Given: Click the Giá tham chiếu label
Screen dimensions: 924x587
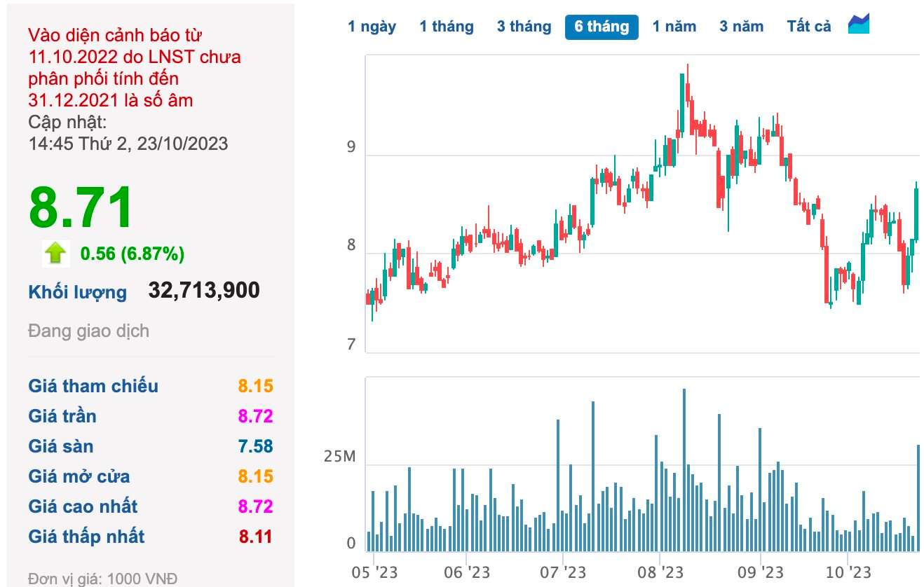Looking at the screenshot, I should pyautogui.click(x=93, y=386).
